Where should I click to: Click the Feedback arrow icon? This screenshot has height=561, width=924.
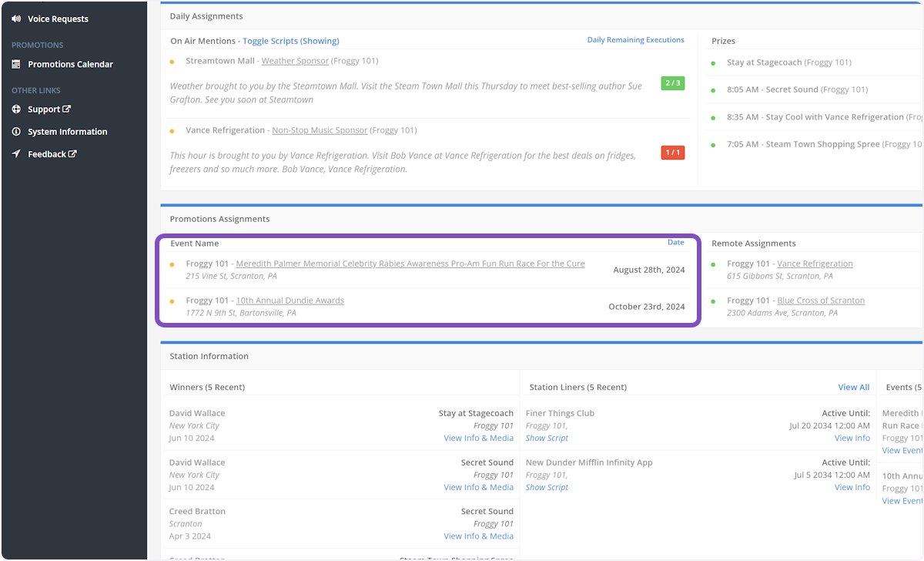pos(16,154)
